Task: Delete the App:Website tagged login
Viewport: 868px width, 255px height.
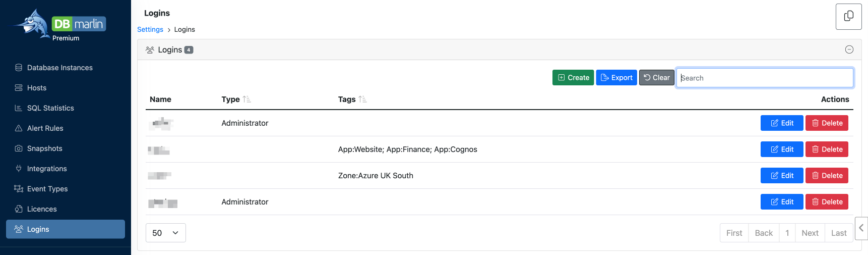Action: (x=827, y=149)
